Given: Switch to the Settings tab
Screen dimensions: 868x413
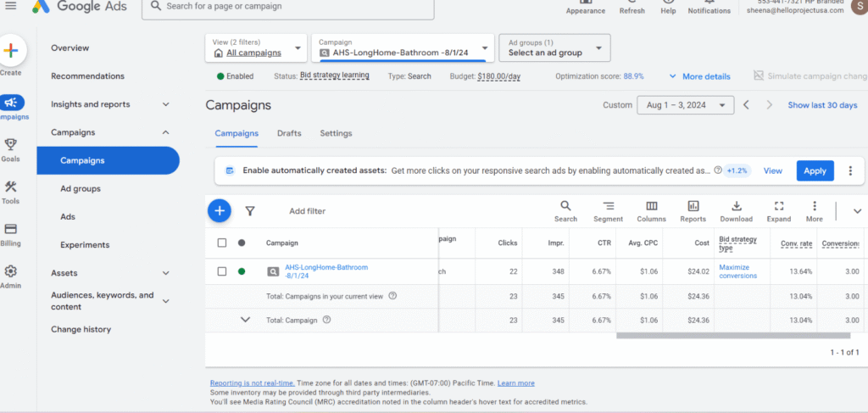Looking at the screenshot, I should tap(336, 133).
